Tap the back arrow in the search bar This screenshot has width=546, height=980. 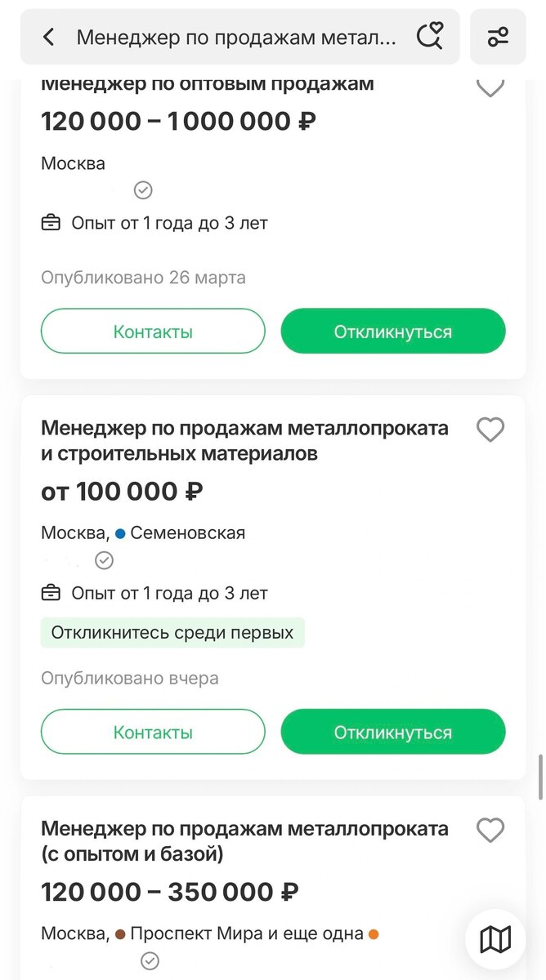tap(48, 36)
